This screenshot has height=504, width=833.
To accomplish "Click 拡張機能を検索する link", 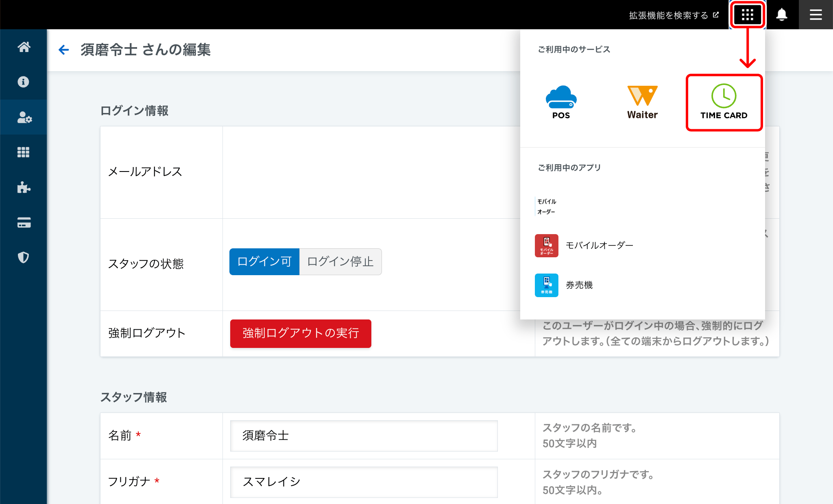I will tap(674, 15).
